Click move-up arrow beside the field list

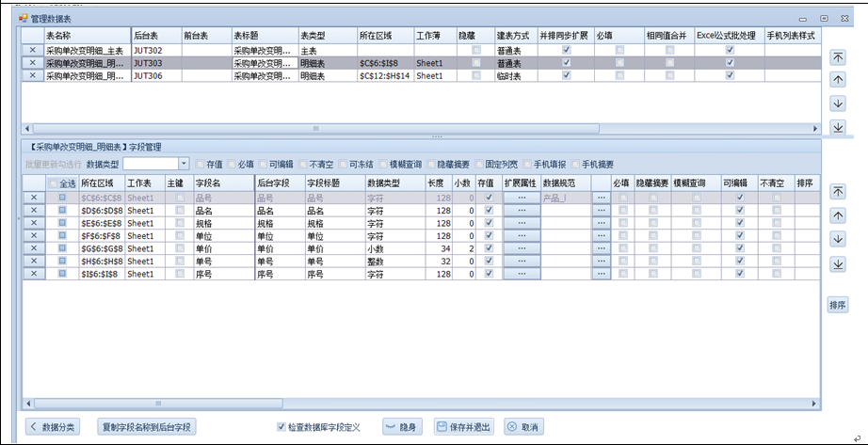coord(838,215)
